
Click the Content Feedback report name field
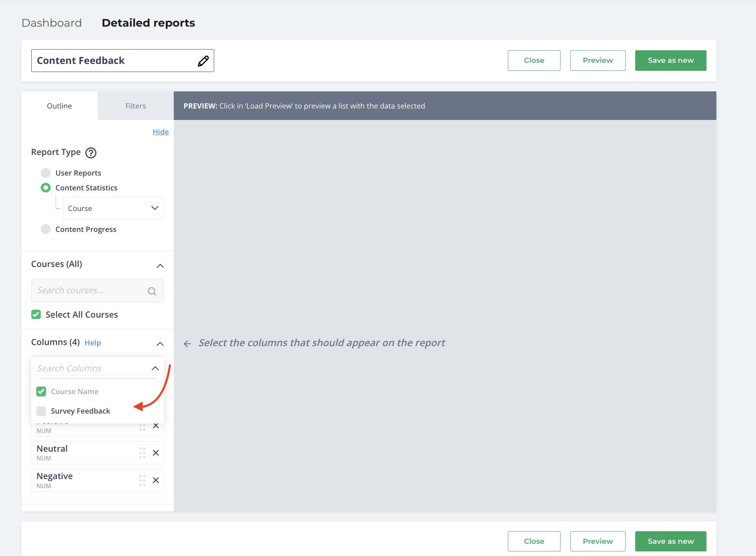[x=123, y=61]
